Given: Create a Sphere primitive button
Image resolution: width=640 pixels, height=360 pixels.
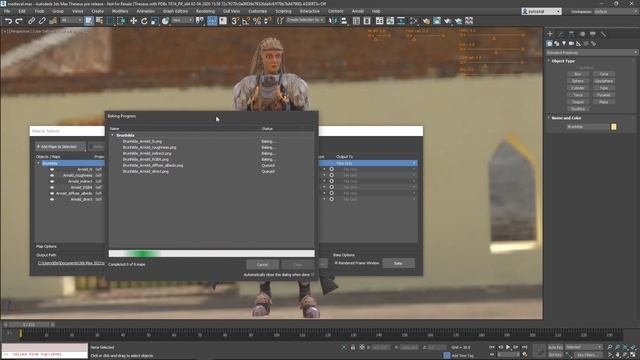Looking at the screenshot, I should pos(578,81).
